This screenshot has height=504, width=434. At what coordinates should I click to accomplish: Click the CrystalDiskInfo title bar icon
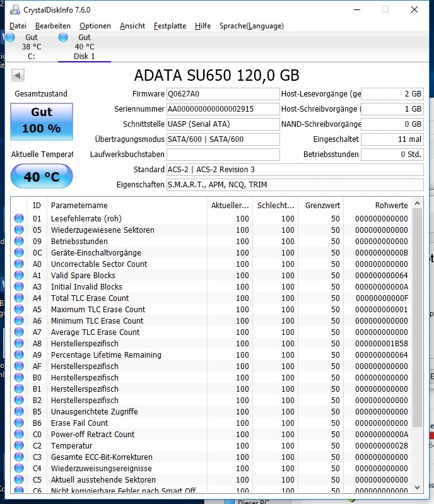(x=15, y=10)
